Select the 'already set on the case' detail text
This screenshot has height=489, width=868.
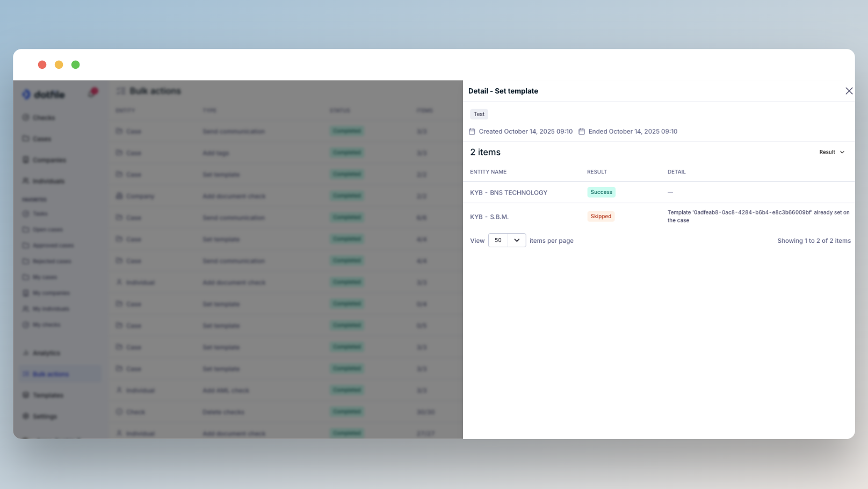(758, 216)
